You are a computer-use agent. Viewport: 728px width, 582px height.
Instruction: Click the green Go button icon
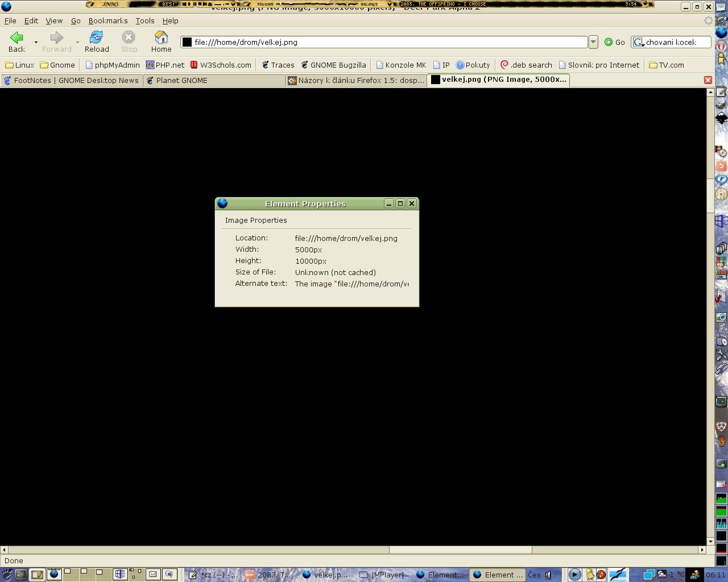(x=609, y=42)
